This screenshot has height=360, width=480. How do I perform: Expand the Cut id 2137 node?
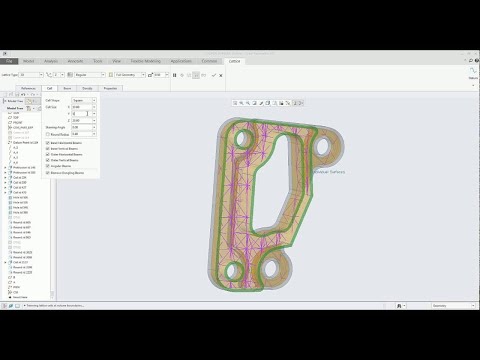(x=5, y=263)
